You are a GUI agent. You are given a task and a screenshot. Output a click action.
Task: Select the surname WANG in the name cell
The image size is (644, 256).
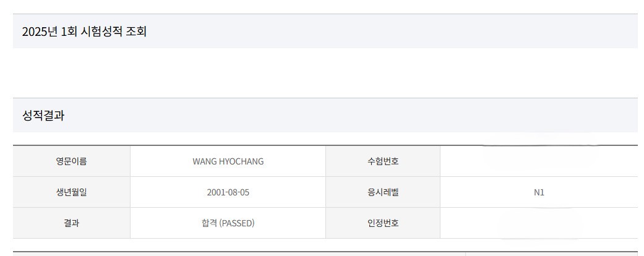point(205,161)
